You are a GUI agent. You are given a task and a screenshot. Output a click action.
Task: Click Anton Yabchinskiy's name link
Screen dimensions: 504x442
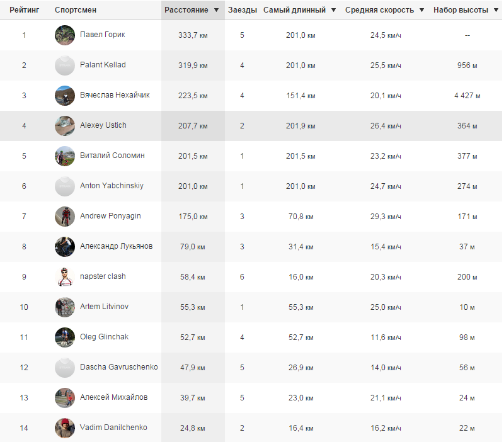tap(112, 186)
